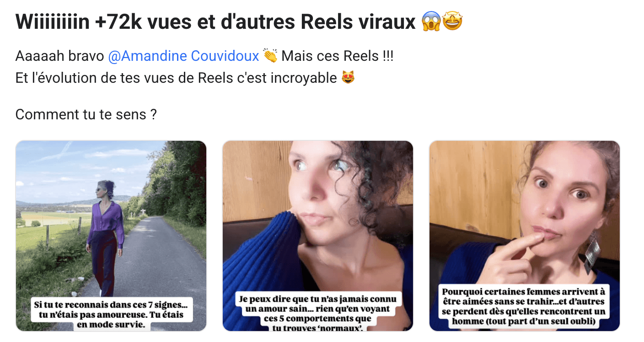Click the star-struck emoji in title
Screen dimensions: 644x342
pyautogui.click(x=453, y=21)
